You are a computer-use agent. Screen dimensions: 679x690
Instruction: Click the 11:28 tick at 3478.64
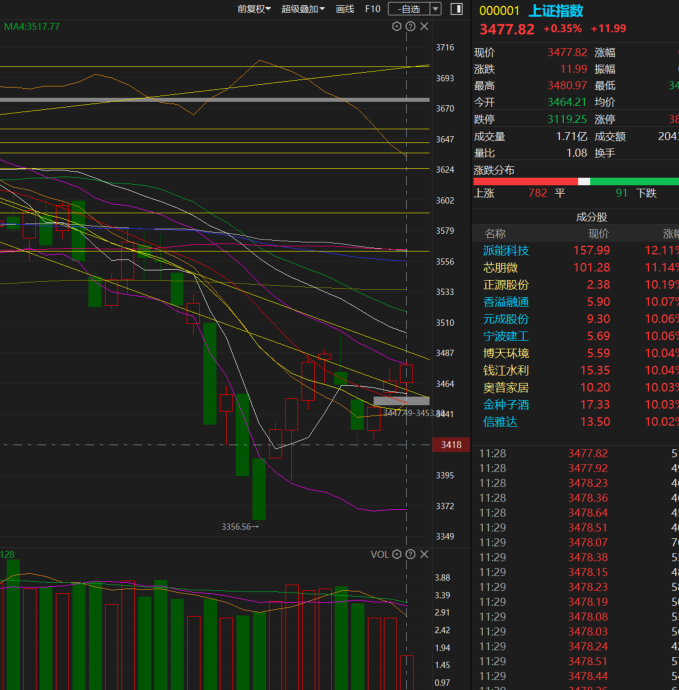(x=576, y=513)
